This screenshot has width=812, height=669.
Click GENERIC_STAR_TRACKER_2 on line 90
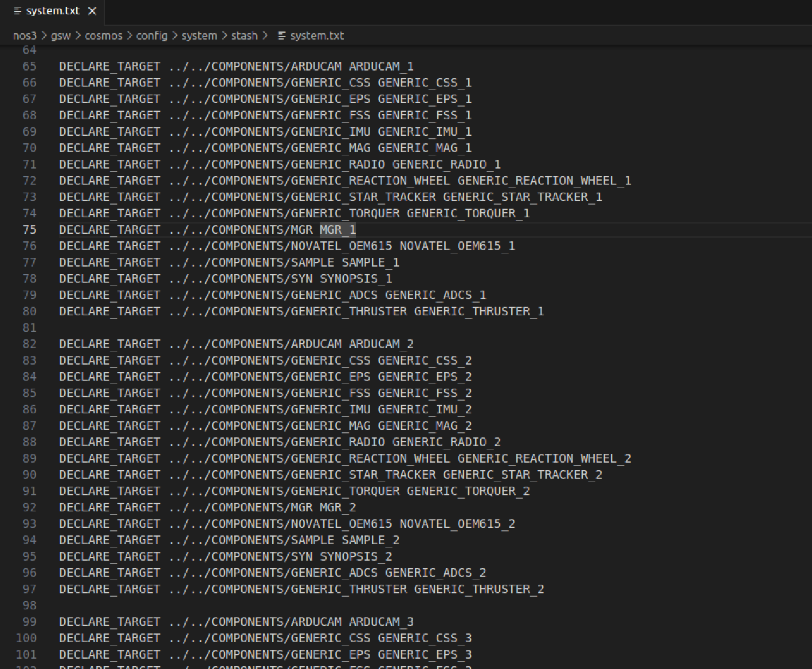tap(523, 475)
